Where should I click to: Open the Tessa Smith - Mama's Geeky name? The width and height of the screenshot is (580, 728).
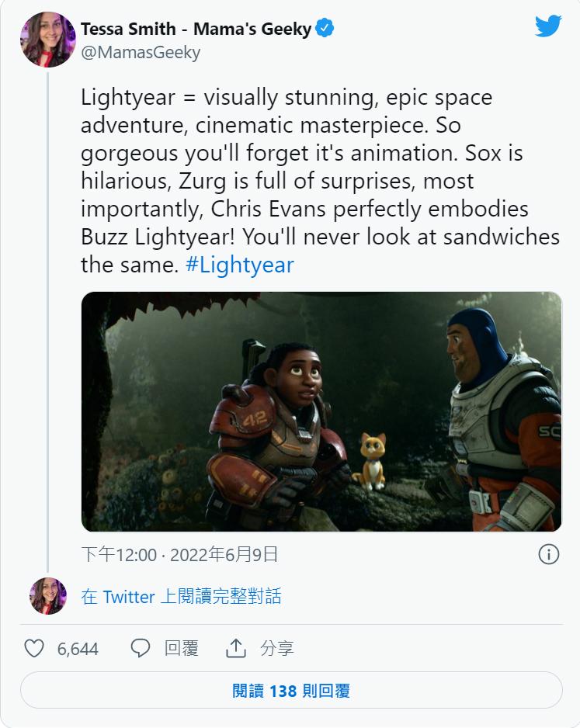pyautogui.click(x=196, y=29)
